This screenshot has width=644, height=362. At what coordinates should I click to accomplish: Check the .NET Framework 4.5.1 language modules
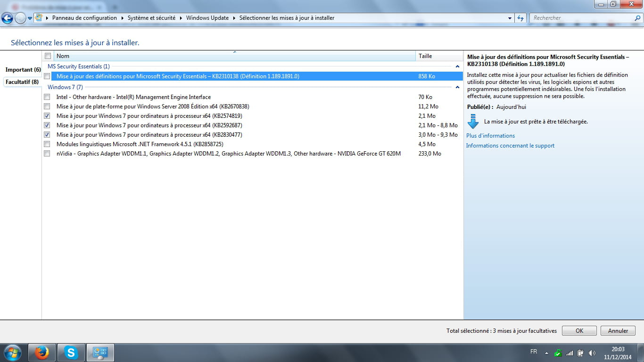tap(47, 144)
